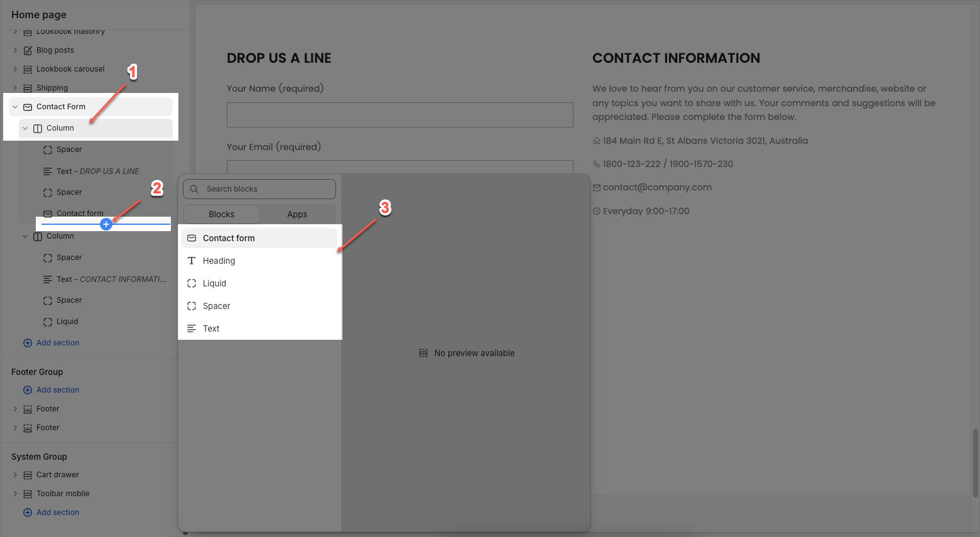Click the 184 Main Rd E address line
Image resolution: width=980 pixels, height=537 pixels.
705,141
